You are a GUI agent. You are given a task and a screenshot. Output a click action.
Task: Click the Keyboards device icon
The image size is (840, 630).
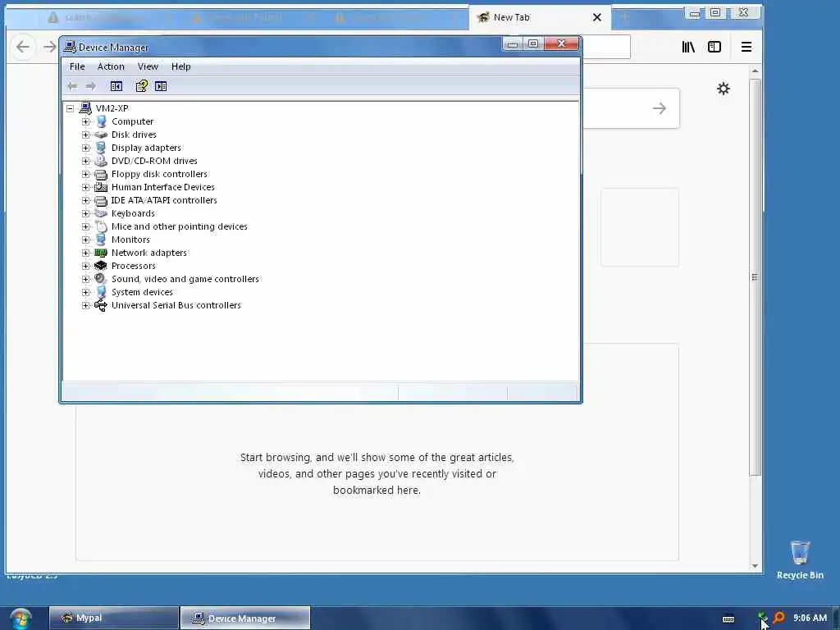click(101, 213)
